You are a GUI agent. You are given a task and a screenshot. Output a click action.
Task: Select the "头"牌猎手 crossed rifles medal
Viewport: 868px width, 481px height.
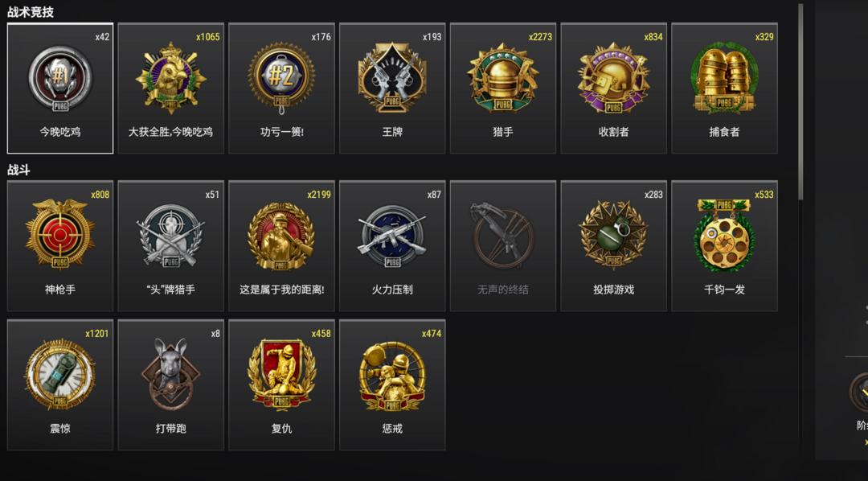[171, 245]
